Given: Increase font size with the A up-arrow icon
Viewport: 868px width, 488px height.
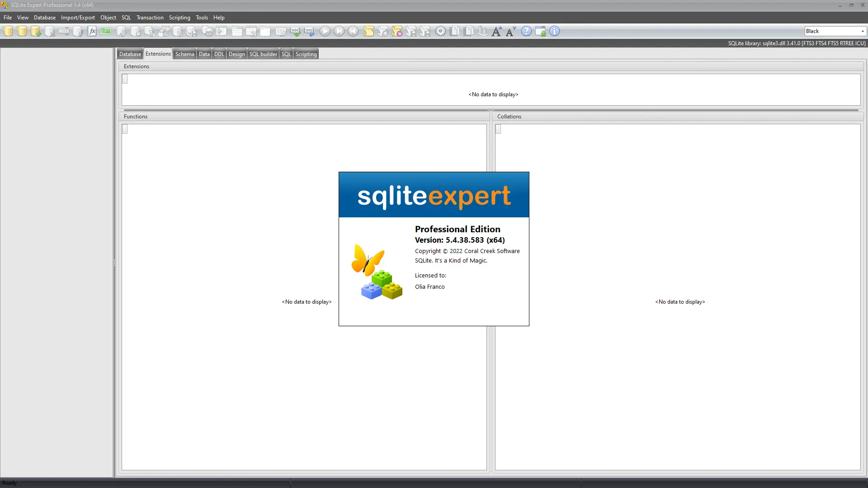Looking at the screenshot, I should (496, 31).
